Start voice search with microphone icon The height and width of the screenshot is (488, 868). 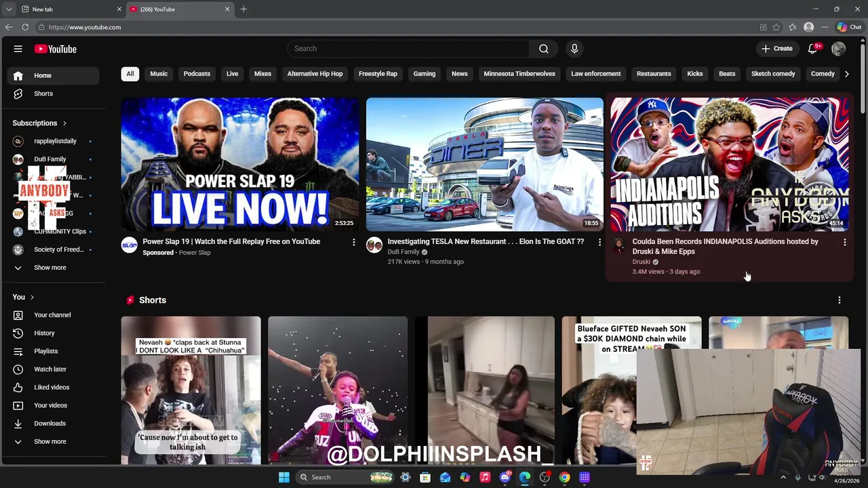pos(574,49)
